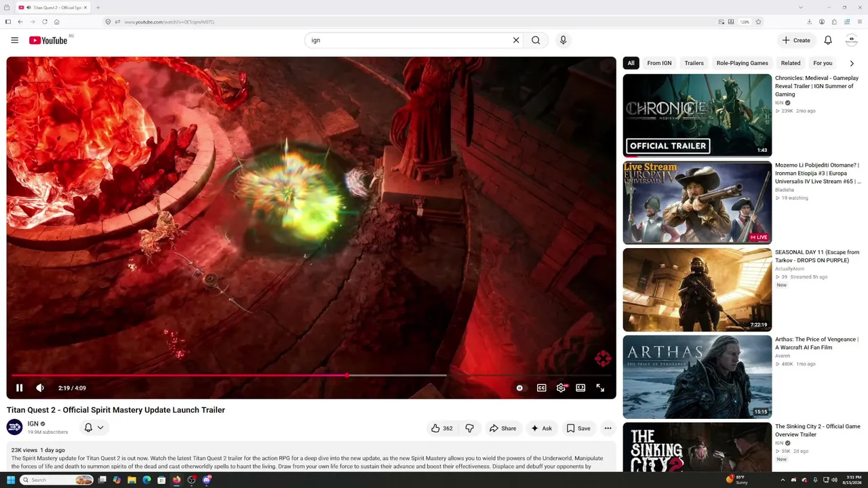Screen dimensions: 868x488
Task: Select the For you filter chip
Action: (823, 63)
